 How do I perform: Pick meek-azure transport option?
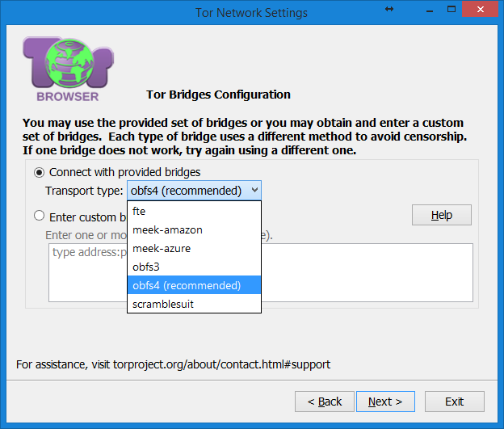(x=194, y=248)
